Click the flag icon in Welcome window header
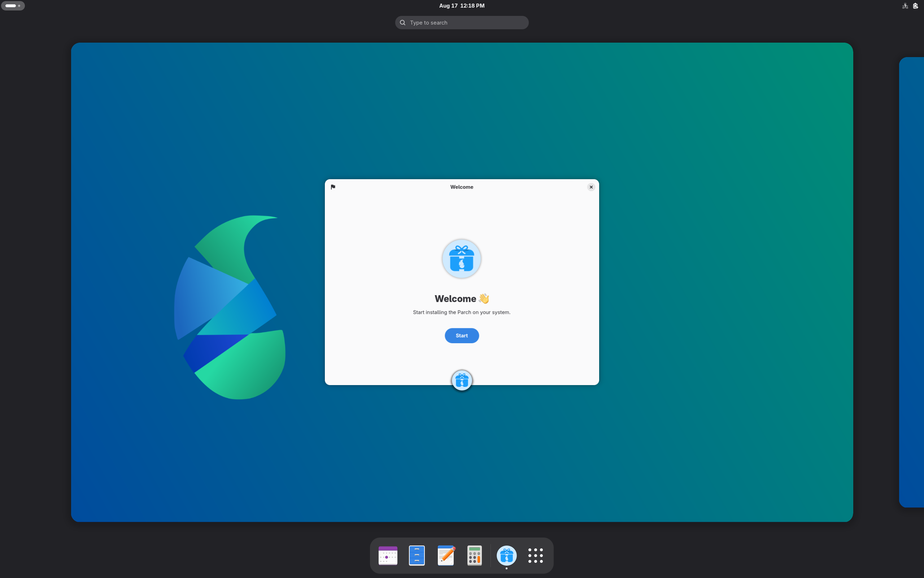Viewport: 924px width, 578px height. point(333,187)
